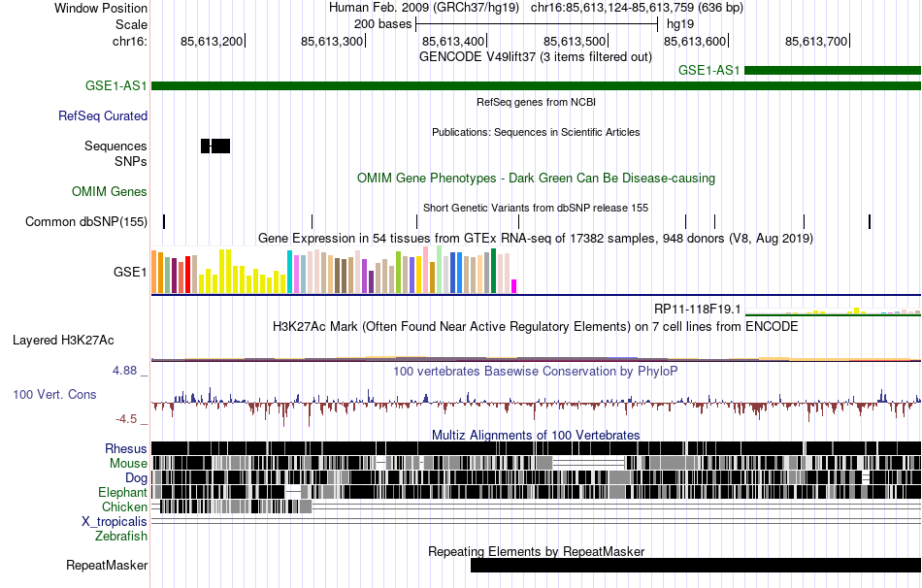Click the cyan bar in GSE1 expression chart
This screenshot has height=588, width=922.
click(289, 272)
